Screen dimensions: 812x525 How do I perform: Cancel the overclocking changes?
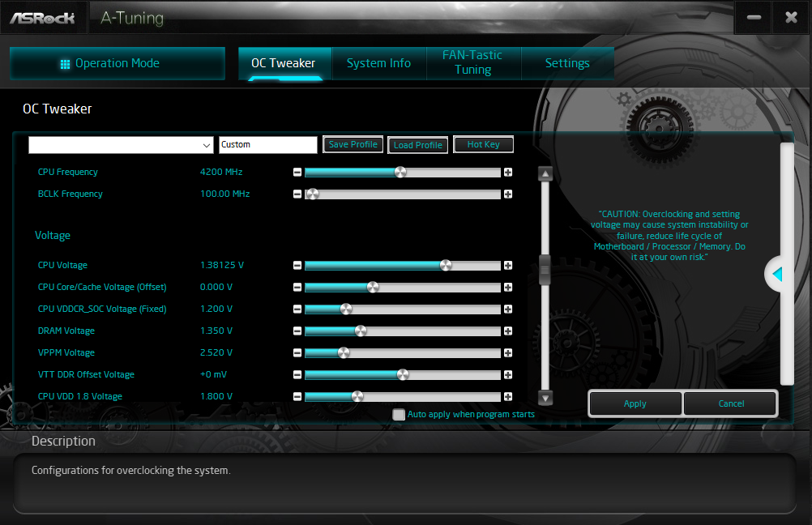coord(731,403)
